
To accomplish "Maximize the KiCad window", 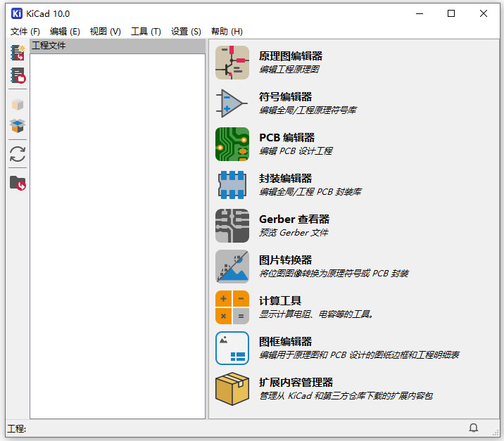I will point(451,13).
